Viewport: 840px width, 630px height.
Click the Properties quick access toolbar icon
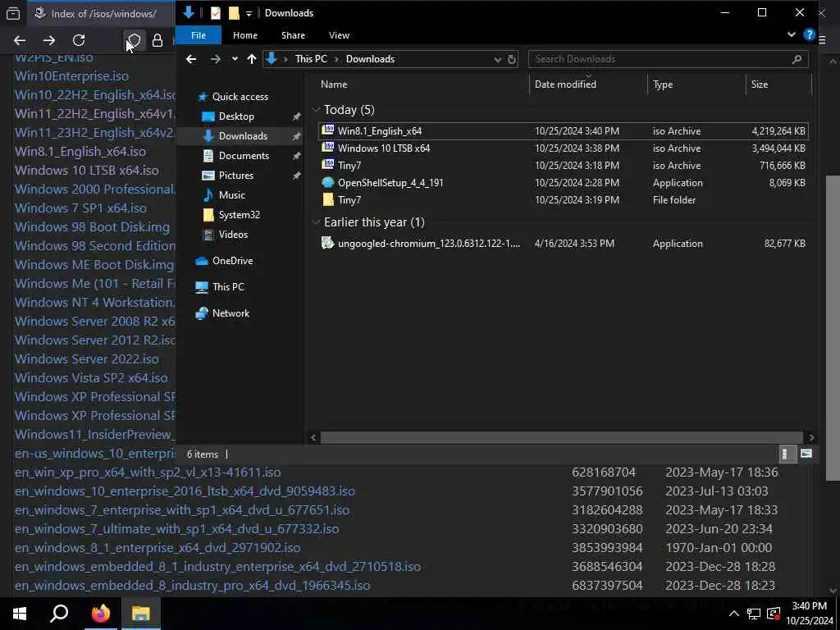216,13
